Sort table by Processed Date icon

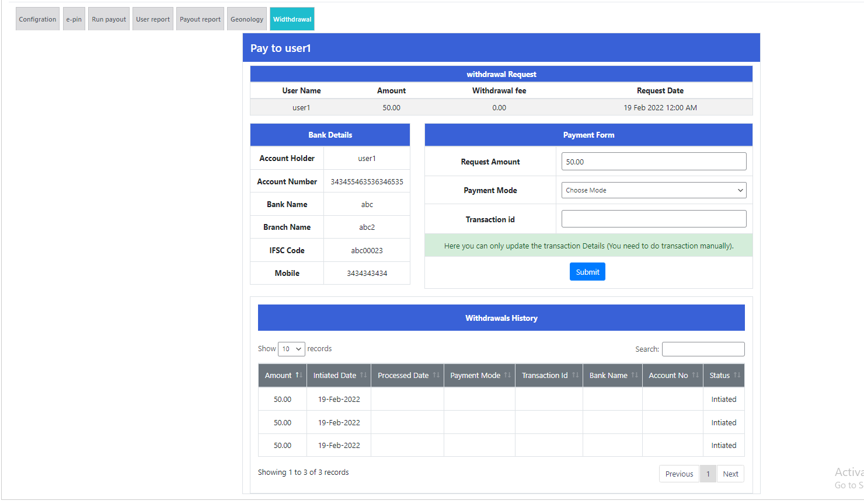tap(436, 375)
